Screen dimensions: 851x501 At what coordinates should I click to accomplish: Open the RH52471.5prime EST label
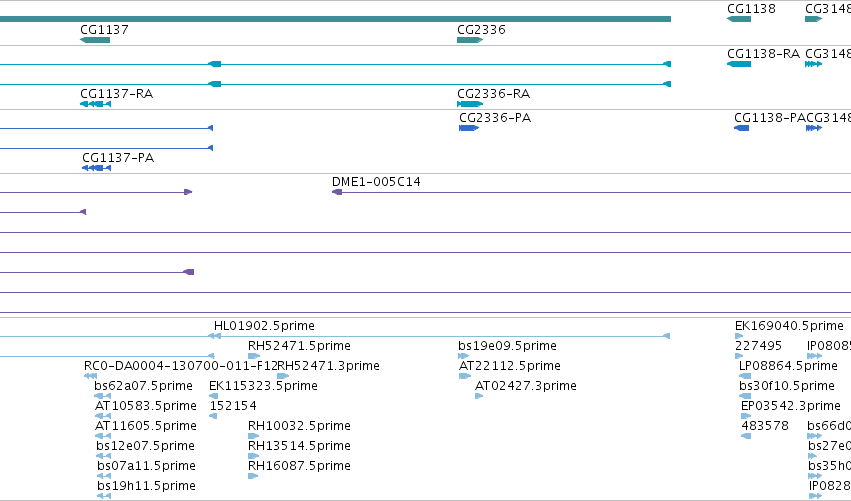point(299,346)
